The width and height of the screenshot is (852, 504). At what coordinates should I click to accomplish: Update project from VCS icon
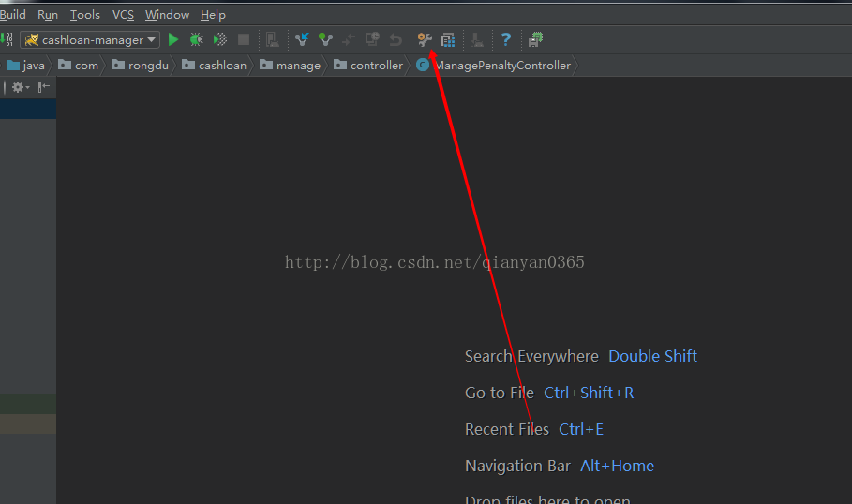[x=302, y=39]
